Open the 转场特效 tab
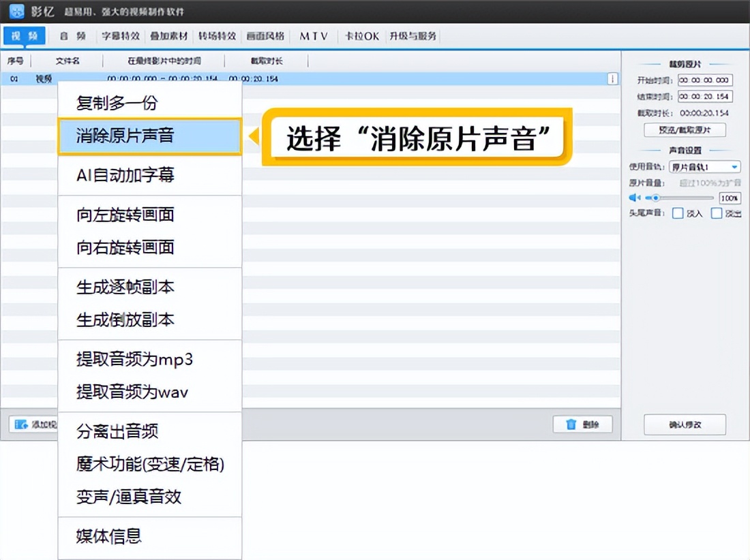The height and width of the screenshot is (560, 750). 217,36
